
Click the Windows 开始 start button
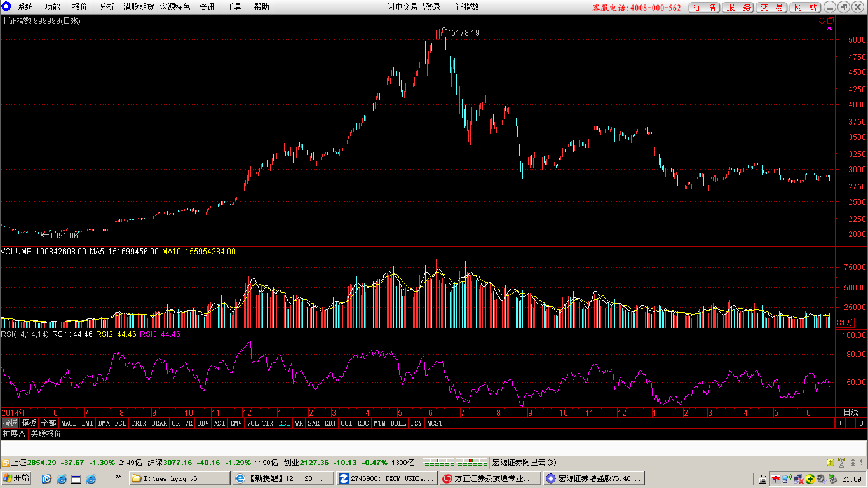point(17,478)
